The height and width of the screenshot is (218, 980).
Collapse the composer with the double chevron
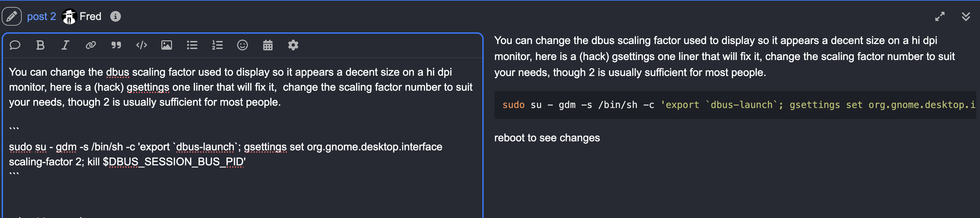[966, 16]
